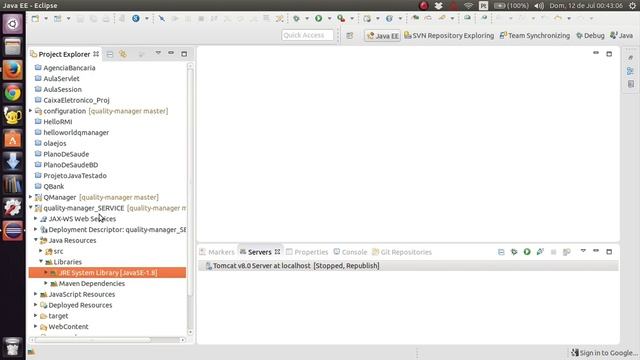Open Firefox from the Ubuntu launcher
The image size is (640, 360).
click(x=13, y=70)
